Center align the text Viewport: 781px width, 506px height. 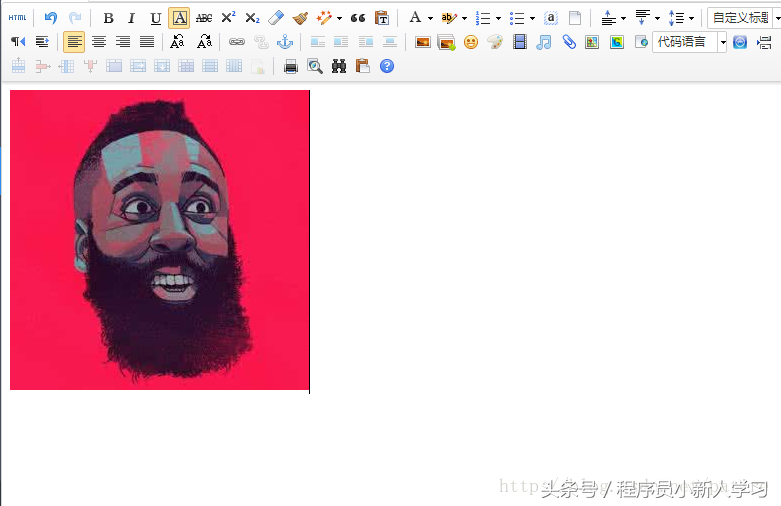tap(99, 42)
